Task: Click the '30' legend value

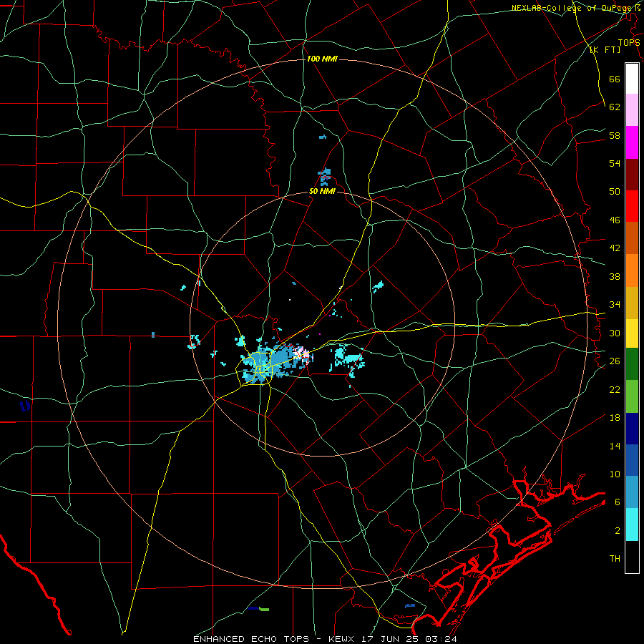Action: (x=615, y=333)
